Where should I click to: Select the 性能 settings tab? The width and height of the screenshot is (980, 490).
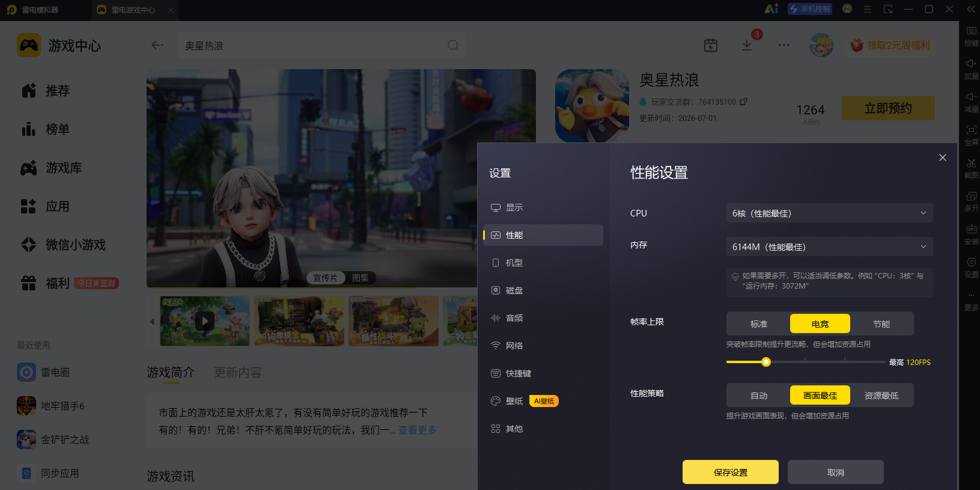tap(543, 235)
